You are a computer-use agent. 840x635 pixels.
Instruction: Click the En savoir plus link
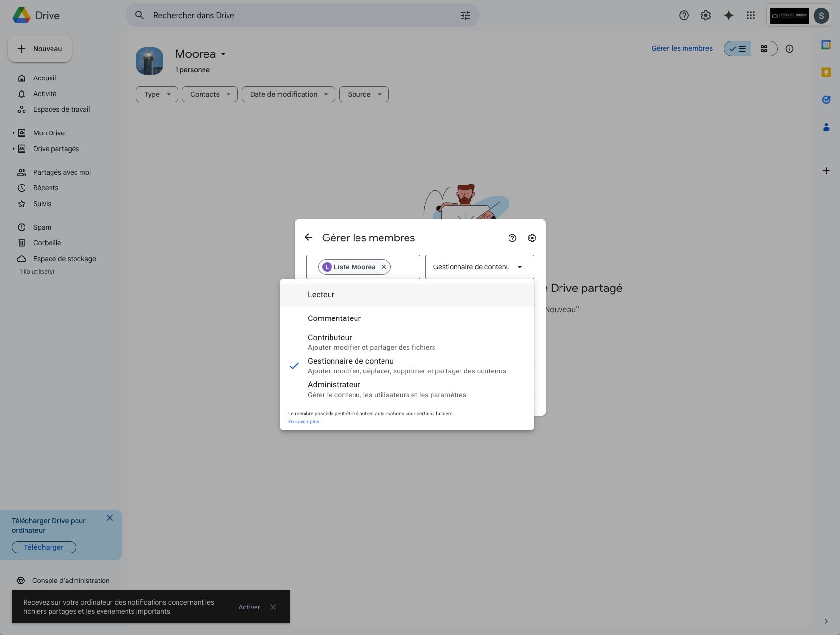(x=304, y=422)
